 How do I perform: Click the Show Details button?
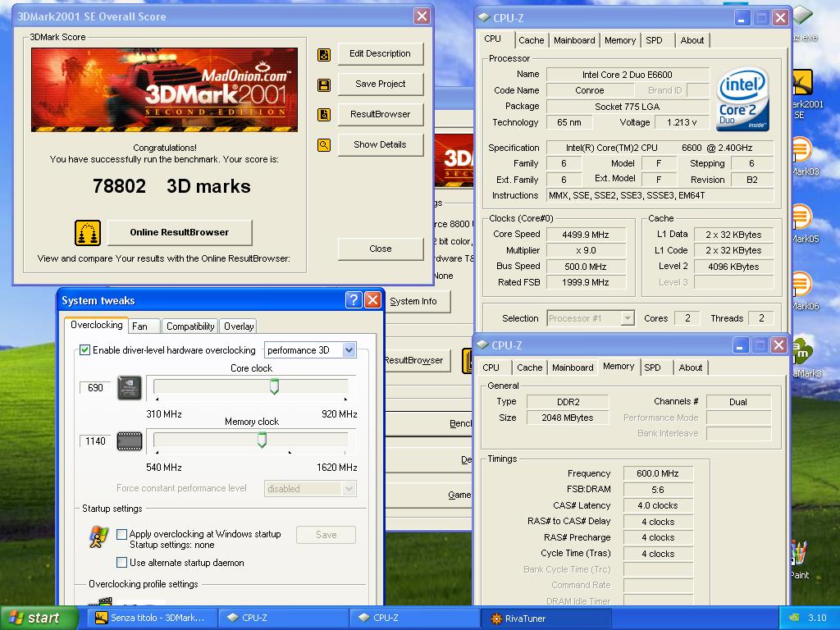tap(381, 144)
